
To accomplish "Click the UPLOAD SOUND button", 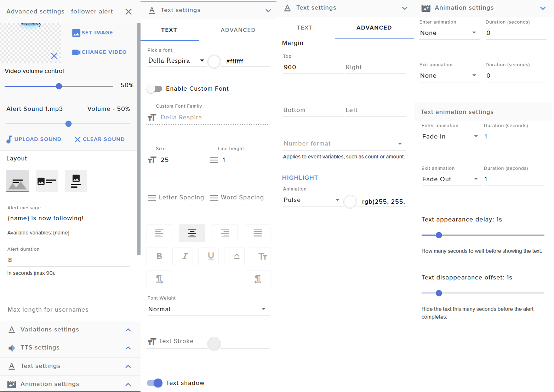I will 34,139.
